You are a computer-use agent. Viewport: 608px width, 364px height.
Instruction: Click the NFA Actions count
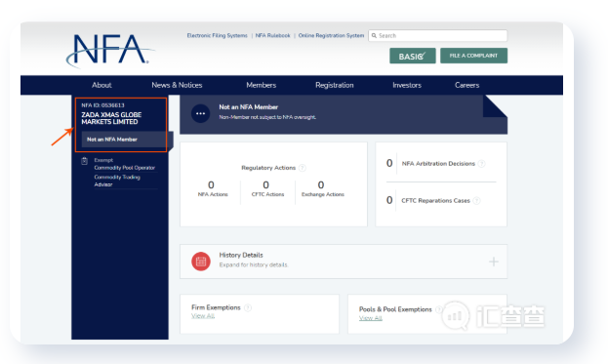pyautogui.click(x=211, y=184)
